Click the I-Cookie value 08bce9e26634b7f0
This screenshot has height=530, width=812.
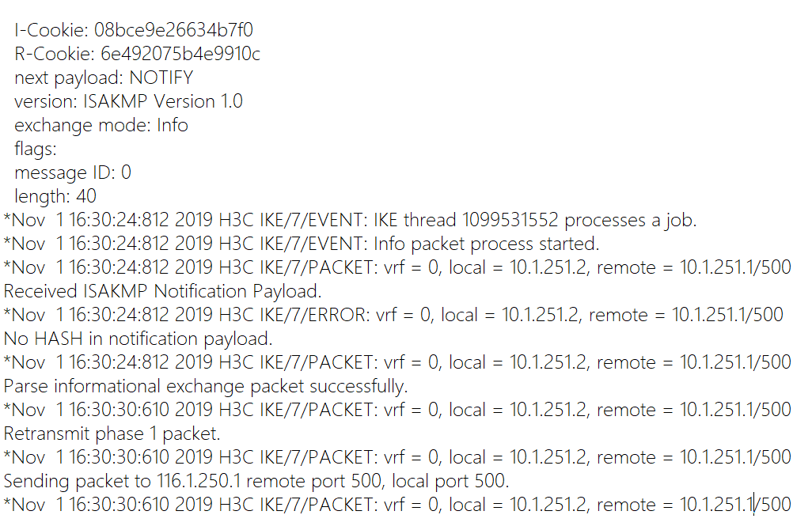point(174,30)
